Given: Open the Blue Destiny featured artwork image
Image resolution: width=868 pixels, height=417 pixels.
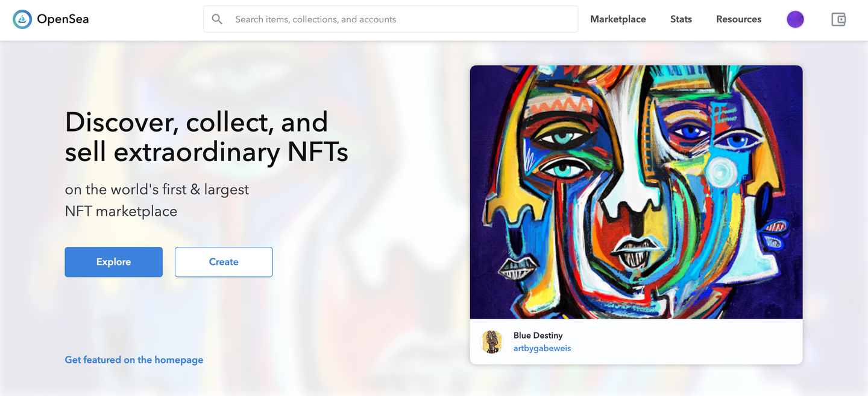Looking at the screenshot, I should tap(636, 192).
